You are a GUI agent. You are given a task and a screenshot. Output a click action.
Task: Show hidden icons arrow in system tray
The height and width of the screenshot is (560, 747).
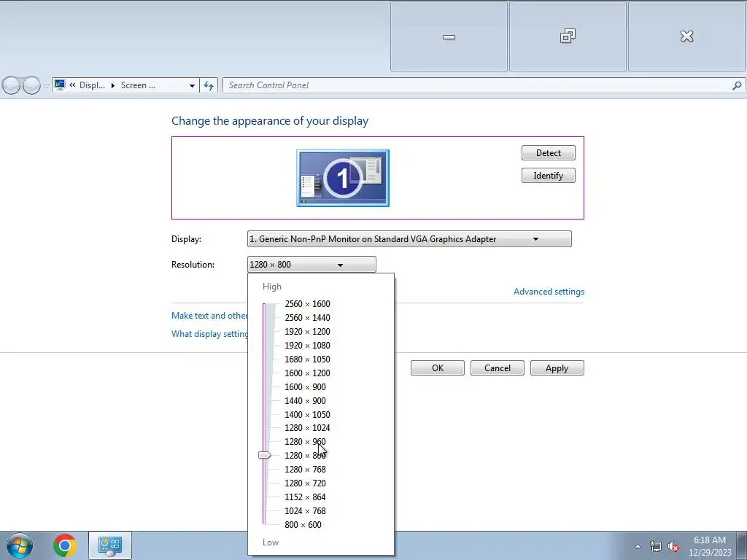[x=638, y=546]
